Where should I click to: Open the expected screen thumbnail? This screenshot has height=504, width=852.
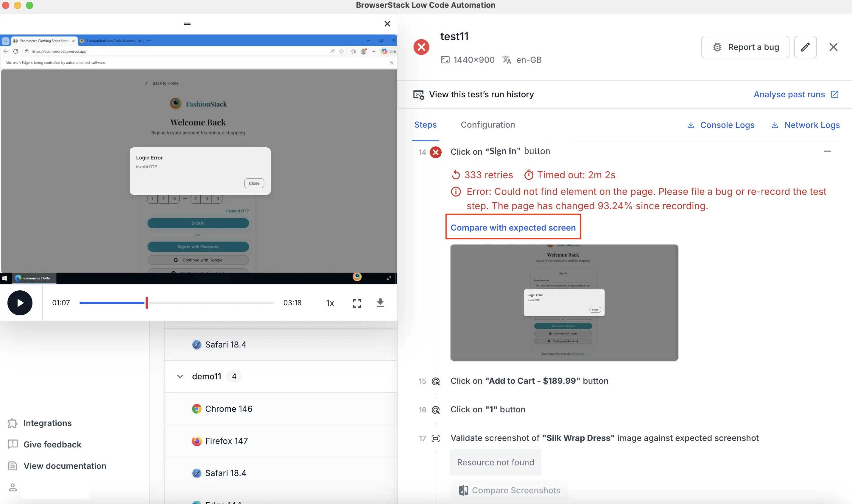(564, 302)
